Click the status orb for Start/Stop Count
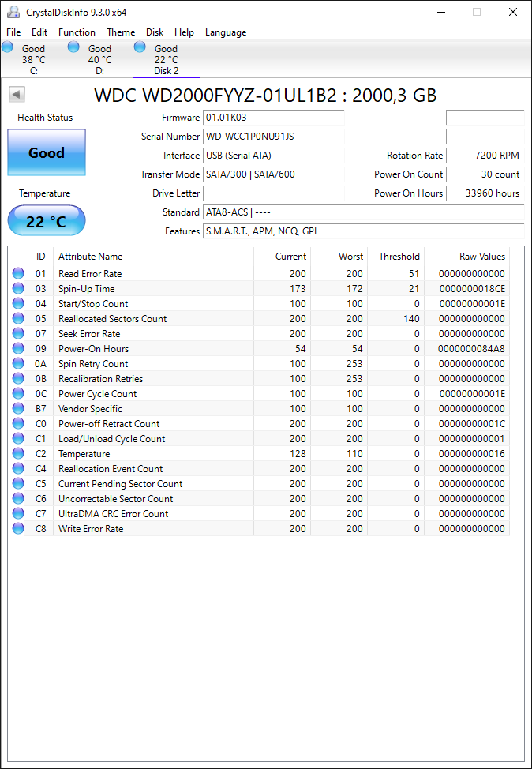Screen dimensions: 532x769 [x=18, y=304]
